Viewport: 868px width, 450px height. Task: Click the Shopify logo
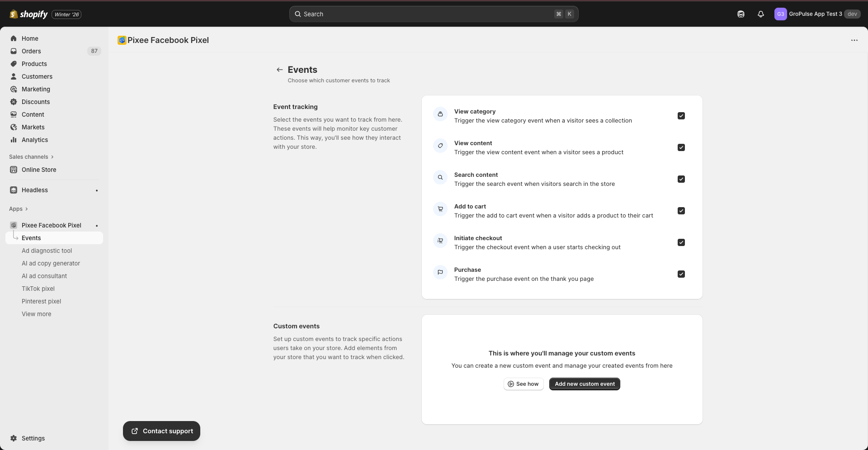pos(28,14)
